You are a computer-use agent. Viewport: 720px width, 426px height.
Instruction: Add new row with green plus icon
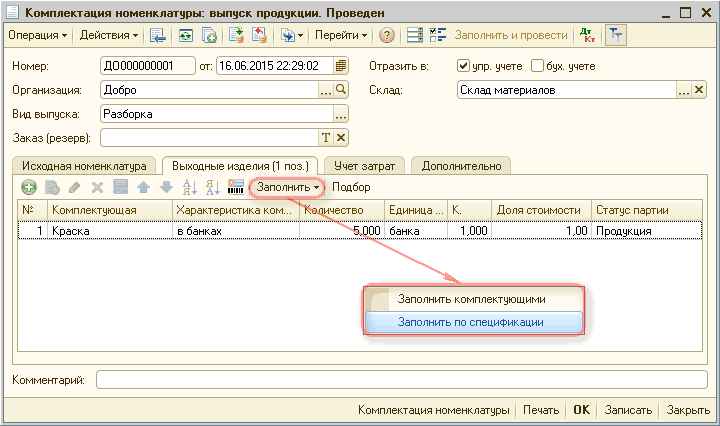[29, 187]
